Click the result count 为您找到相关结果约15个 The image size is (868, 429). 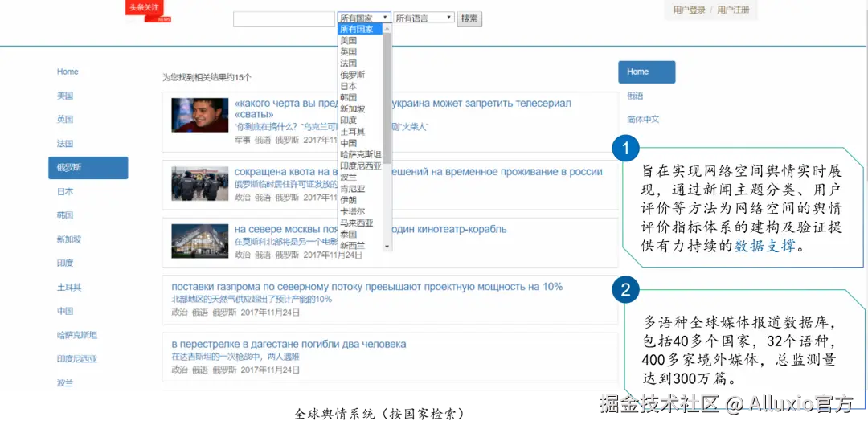click(x=207, y=77)
